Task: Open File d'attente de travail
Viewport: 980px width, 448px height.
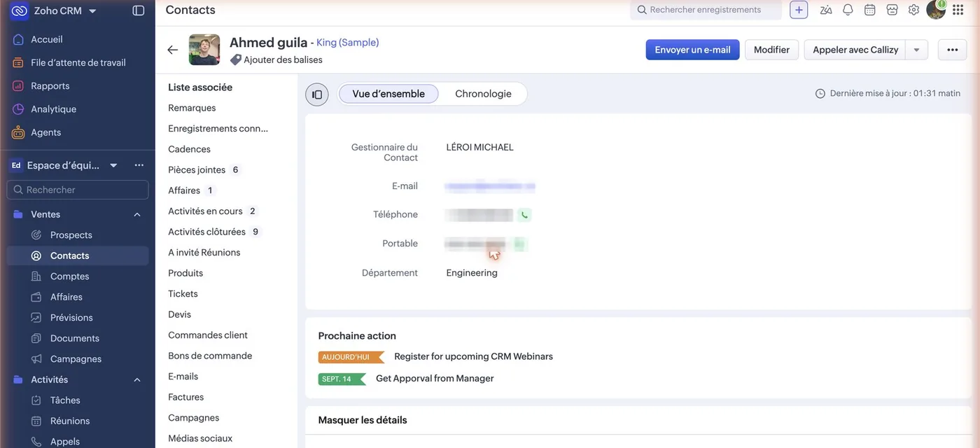Action: pos(78,62)
